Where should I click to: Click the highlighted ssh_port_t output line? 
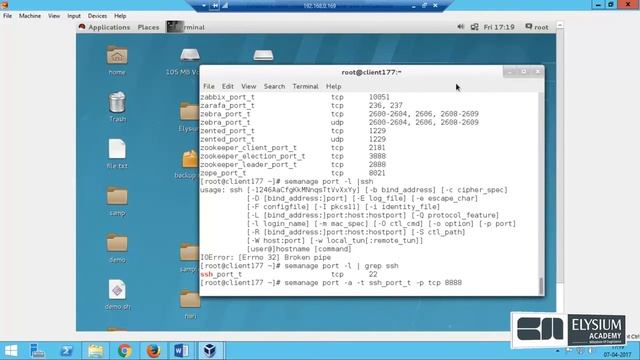(x=289, y=274)
